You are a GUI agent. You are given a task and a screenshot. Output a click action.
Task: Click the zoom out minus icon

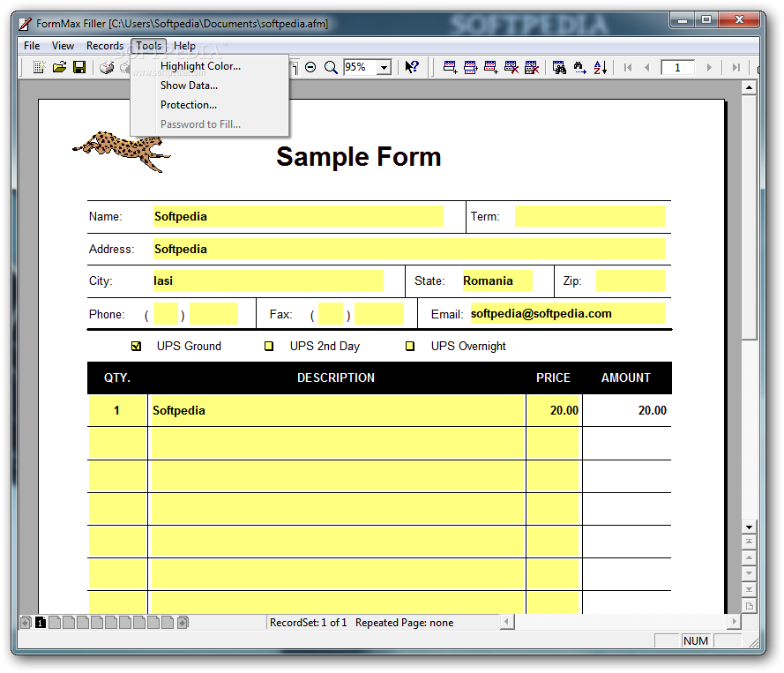pos(310,67)
